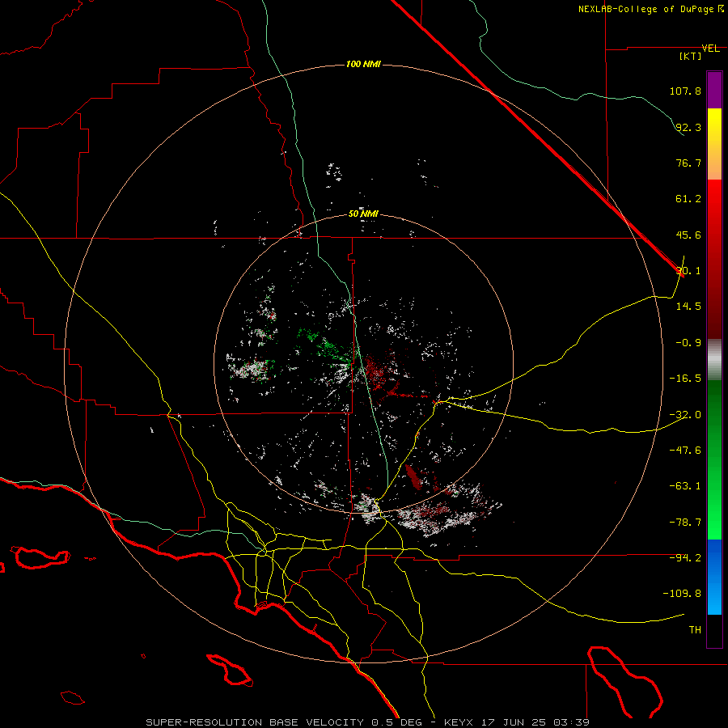Click the 92.3 legend value
This screenshot has width=728, height=728.
[688, 127]
